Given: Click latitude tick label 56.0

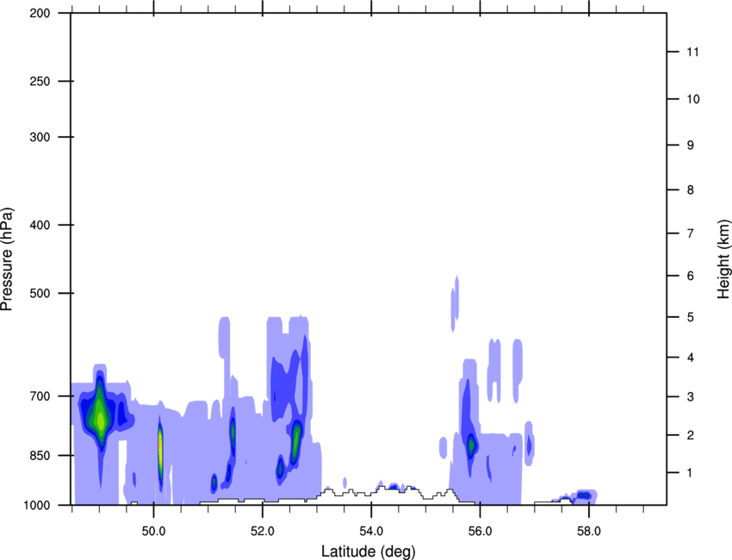Looking at the screenshot, I should (x=481, y=532).
